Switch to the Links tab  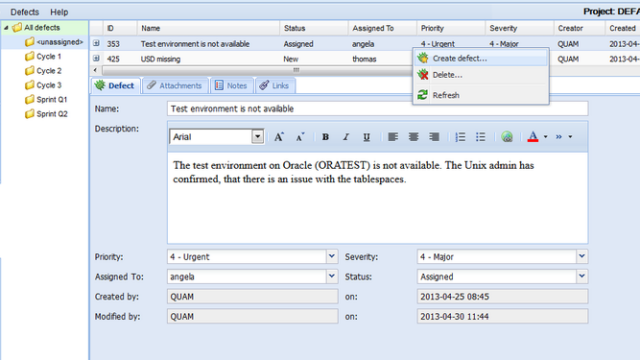[275, 85]
